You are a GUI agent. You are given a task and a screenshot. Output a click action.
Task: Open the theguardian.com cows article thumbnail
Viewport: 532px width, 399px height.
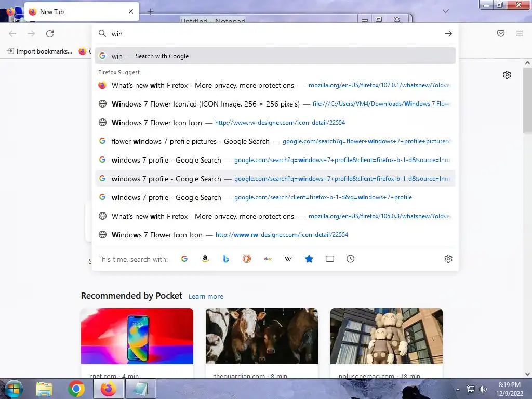[262, 336]
